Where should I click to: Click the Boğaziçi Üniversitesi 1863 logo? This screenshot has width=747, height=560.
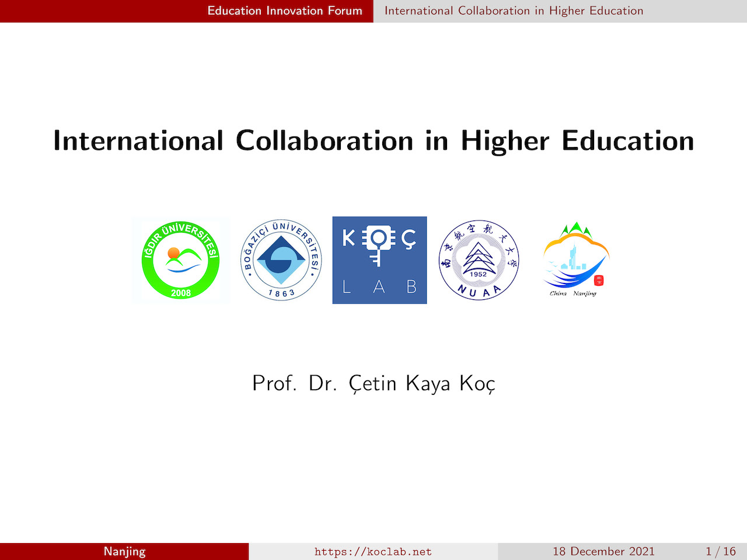tap(281, 260)
